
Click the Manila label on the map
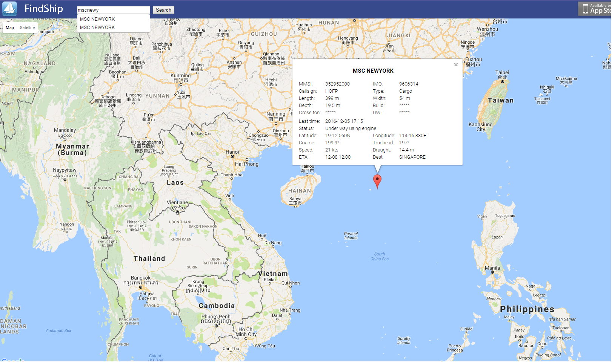coord(492,268)
